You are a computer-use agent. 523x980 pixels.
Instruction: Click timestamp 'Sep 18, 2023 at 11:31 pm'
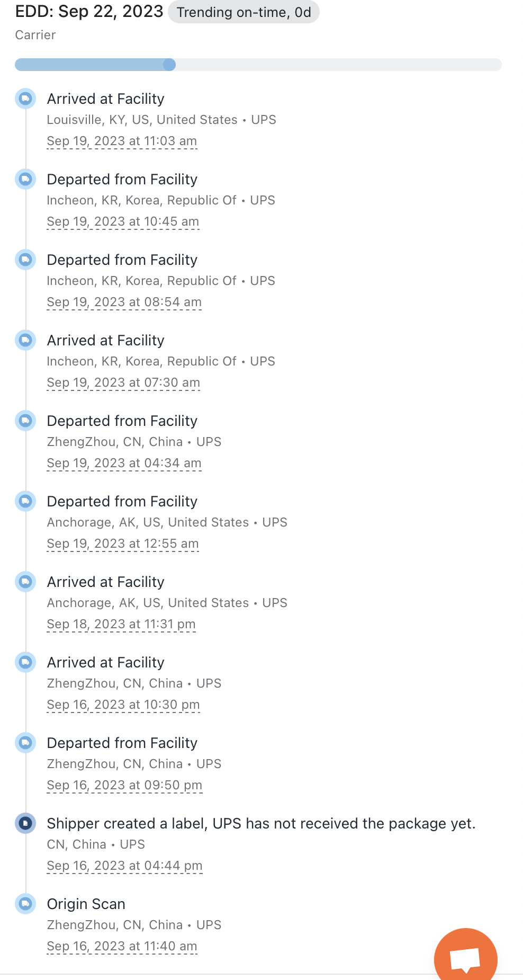tap(121, 624)
